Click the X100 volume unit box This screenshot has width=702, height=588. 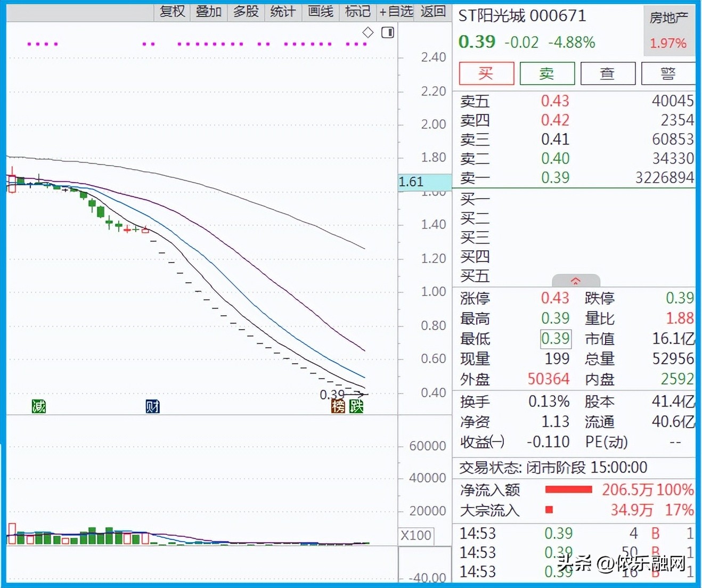(x=416, y=535)
